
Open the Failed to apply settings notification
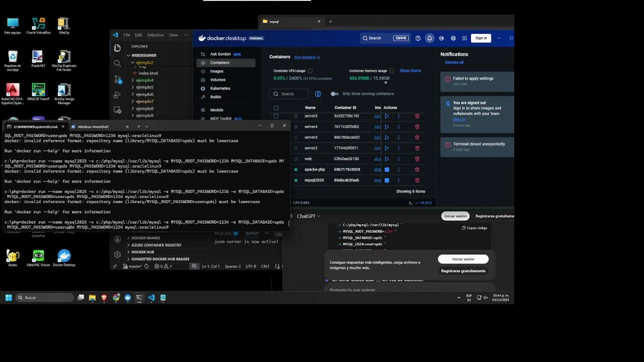coord(477,81)
